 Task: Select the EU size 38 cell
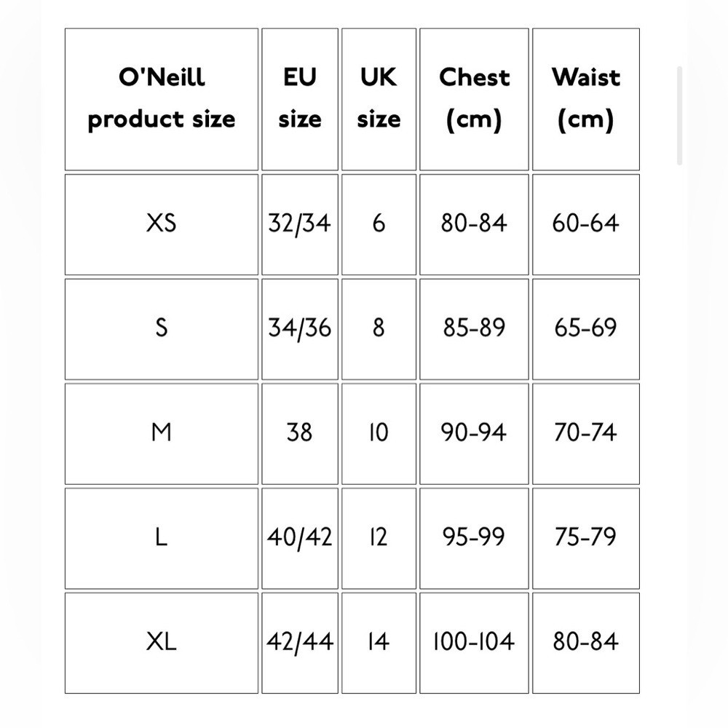(x=300, y=434)
